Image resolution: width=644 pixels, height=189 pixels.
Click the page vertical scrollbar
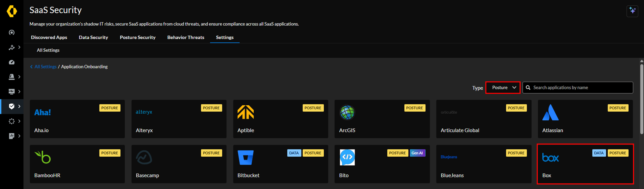point(642,99)
